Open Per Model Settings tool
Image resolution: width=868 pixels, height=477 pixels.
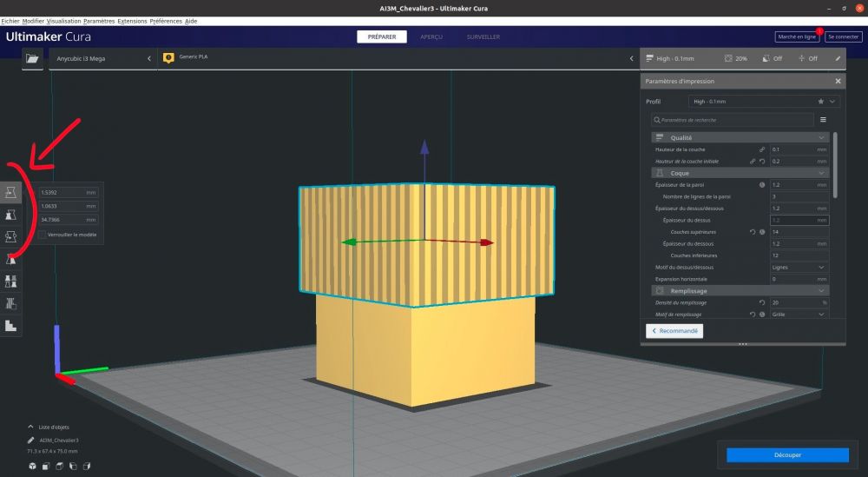click(x=10, y=282)
